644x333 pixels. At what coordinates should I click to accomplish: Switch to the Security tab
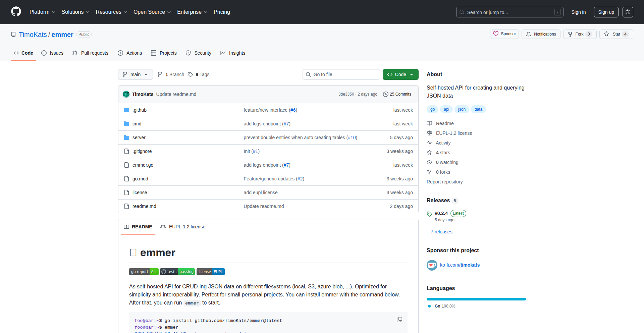coord(199,53)
